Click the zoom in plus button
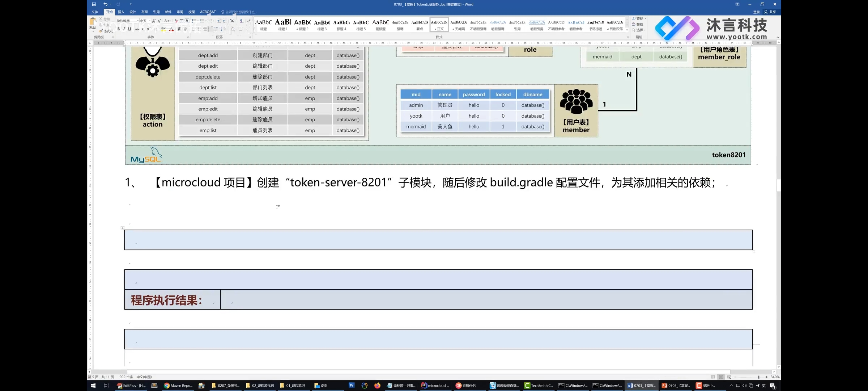The width and height of the screenshot is (868, 391). pos(766,377)
